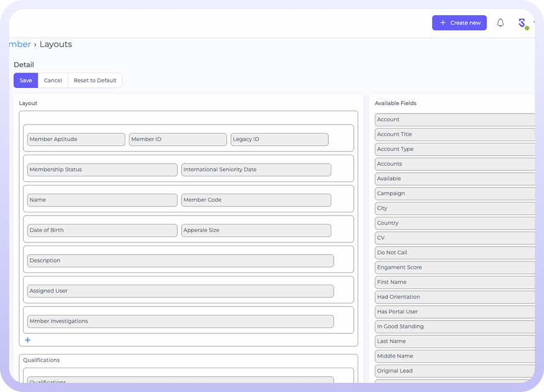Select Do Not Call available field
The image size is (544, 392).
(454, 253)
